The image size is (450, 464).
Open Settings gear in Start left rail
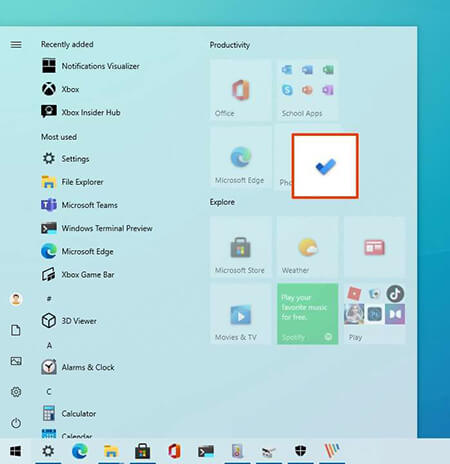pyautogui.click(x=16, y=391)
